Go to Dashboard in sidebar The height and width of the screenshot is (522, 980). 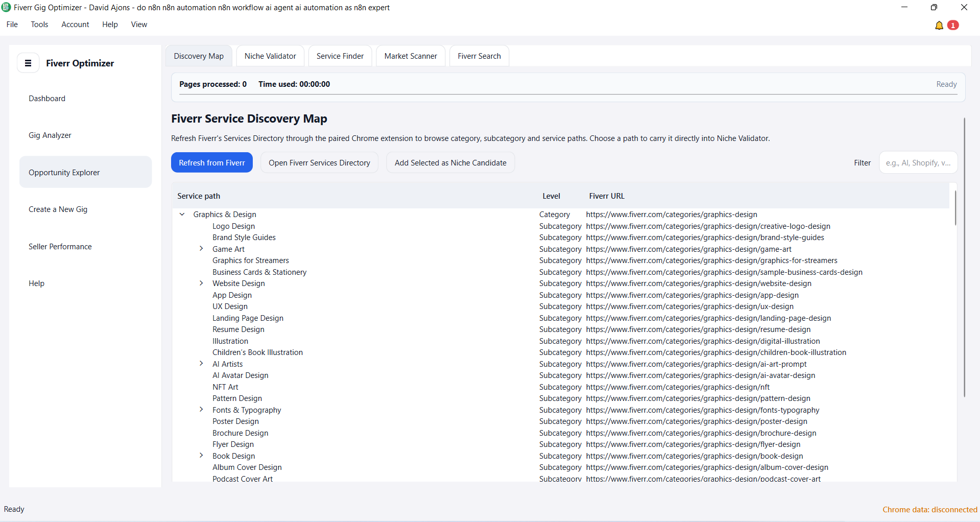[x=86, y=99]
